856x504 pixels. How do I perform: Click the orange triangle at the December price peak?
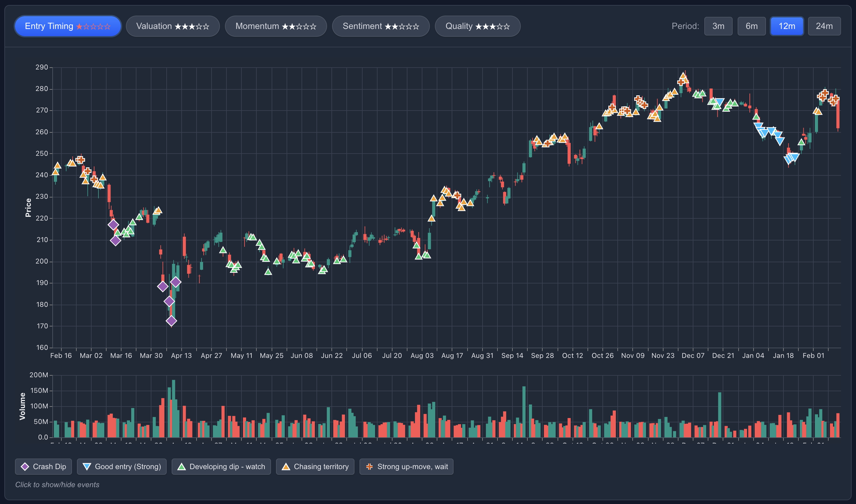683,76
